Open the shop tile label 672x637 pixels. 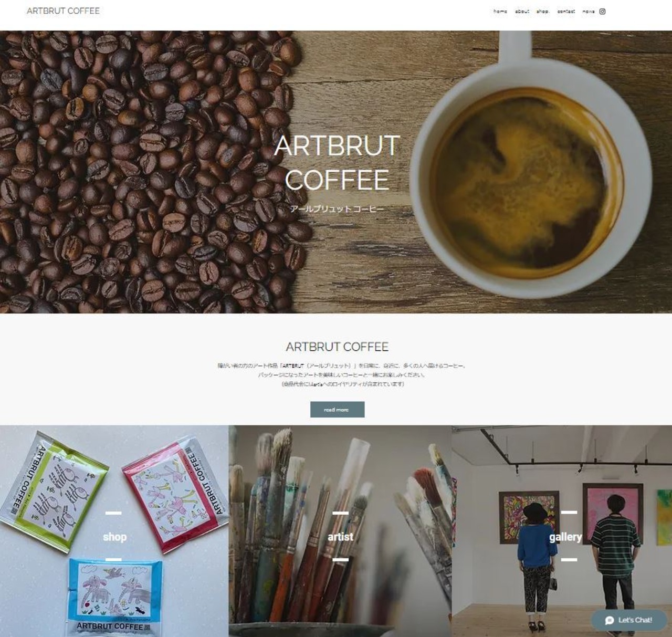(x=114, y=537)
